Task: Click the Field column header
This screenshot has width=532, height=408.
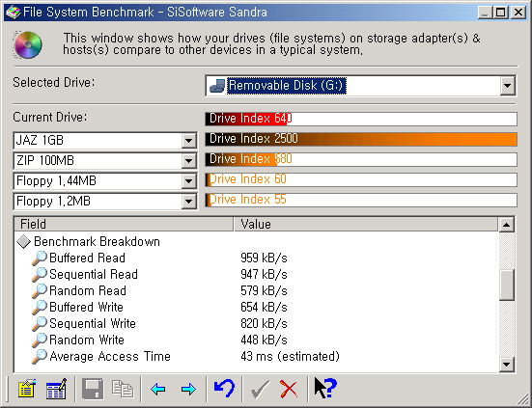Action: coord(124,224)
